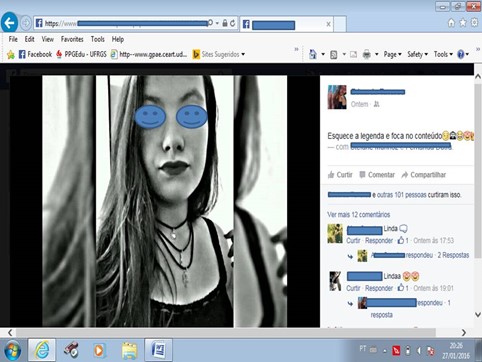Open Windows Media Player from taskbar

[x=99, y=350]
